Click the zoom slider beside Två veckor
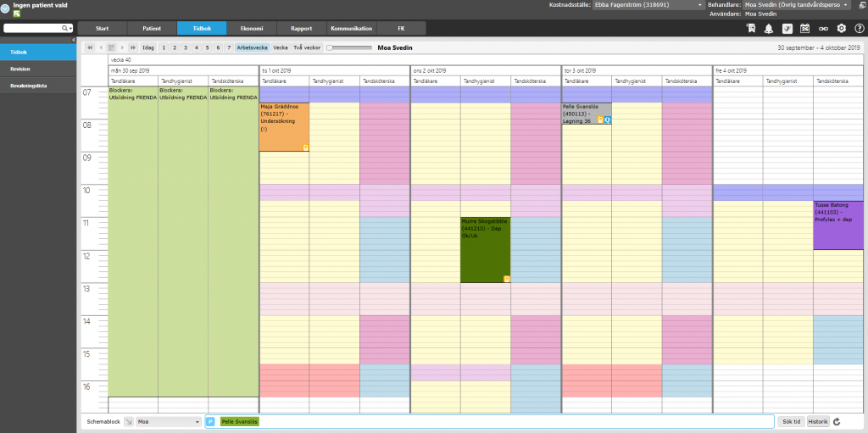Image resolution: width=868 pixels, height=433 pixels. [348, 47]
